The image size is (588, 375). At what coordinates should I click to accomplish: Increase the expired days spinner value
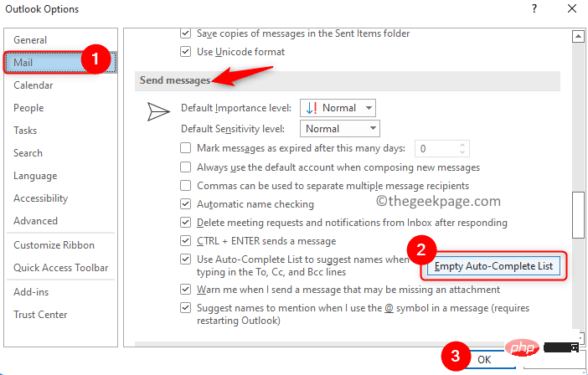click(462, 146)
